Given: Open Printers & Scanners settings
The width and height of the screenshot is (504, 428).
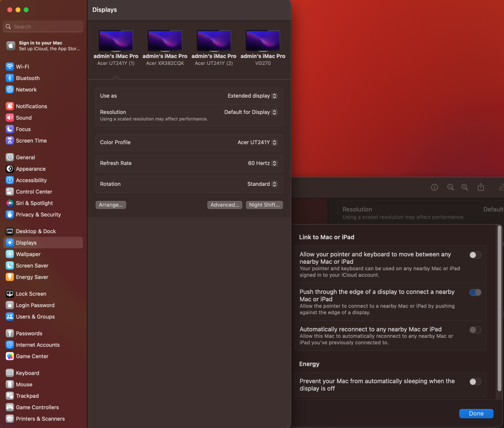Looking at the screenshot, I should [43, 419].
